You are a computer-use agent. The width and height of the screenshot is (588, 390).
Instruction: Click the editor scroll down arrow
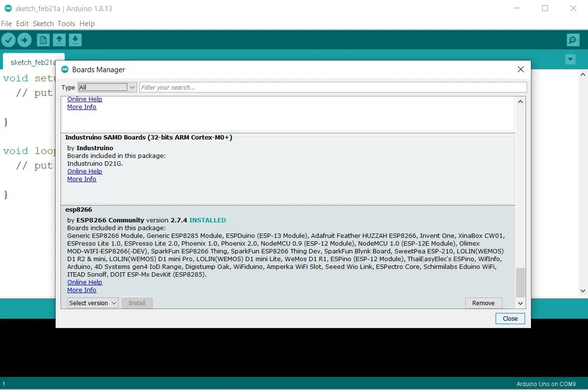point(583,291)
